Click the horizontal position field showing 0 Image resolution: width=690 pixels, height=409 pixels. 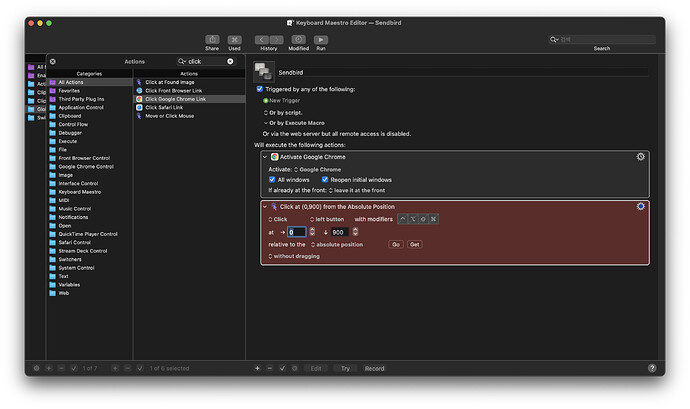297,232
